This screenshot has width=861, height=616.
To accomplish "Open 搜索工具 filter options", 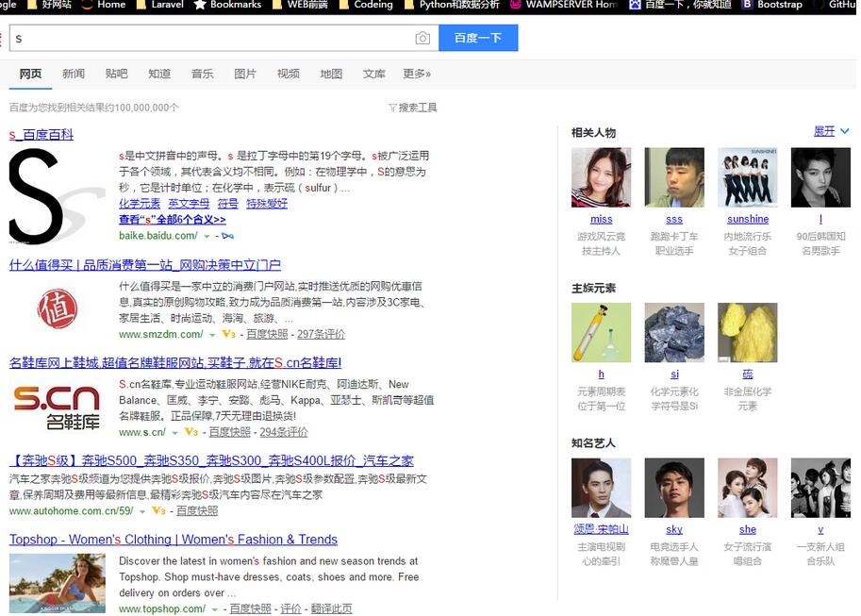I will (413, 108).
